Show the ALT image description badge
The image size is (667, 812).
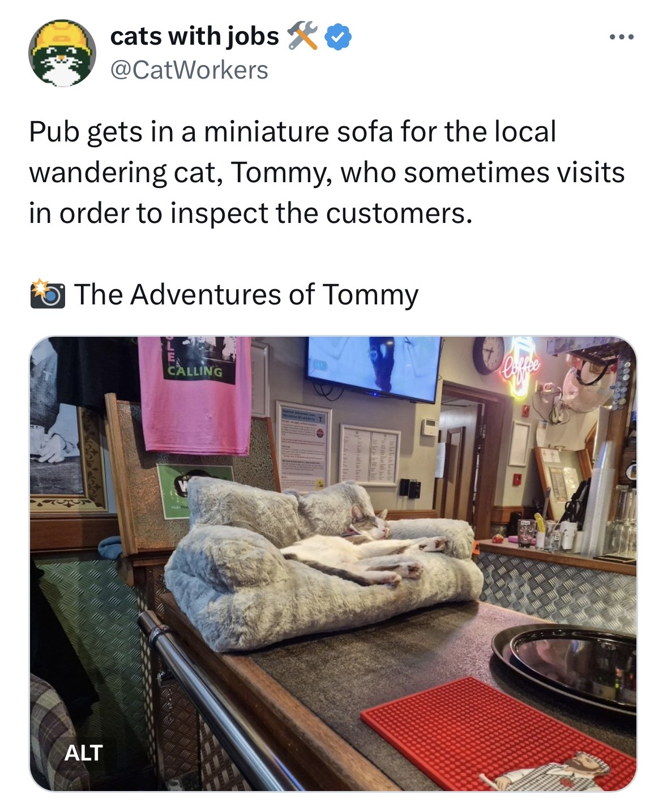[x=83, y=753]
